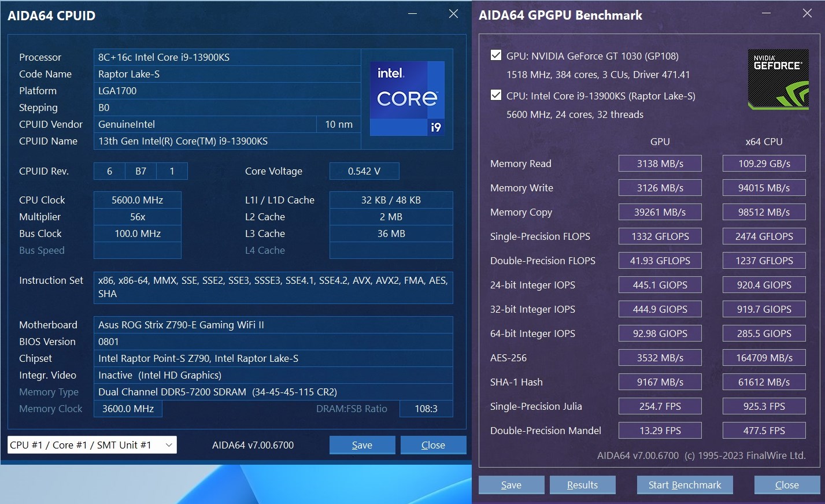Click the Core Voltage value 0.542 V
This screenshot has width=825, height=504.
(364, 171)
